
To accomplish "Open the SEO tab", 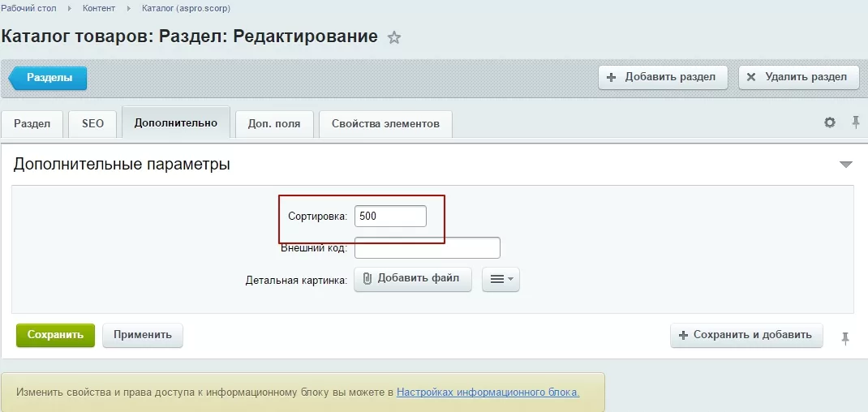I will pyautogui.click(x=92, y=123).
